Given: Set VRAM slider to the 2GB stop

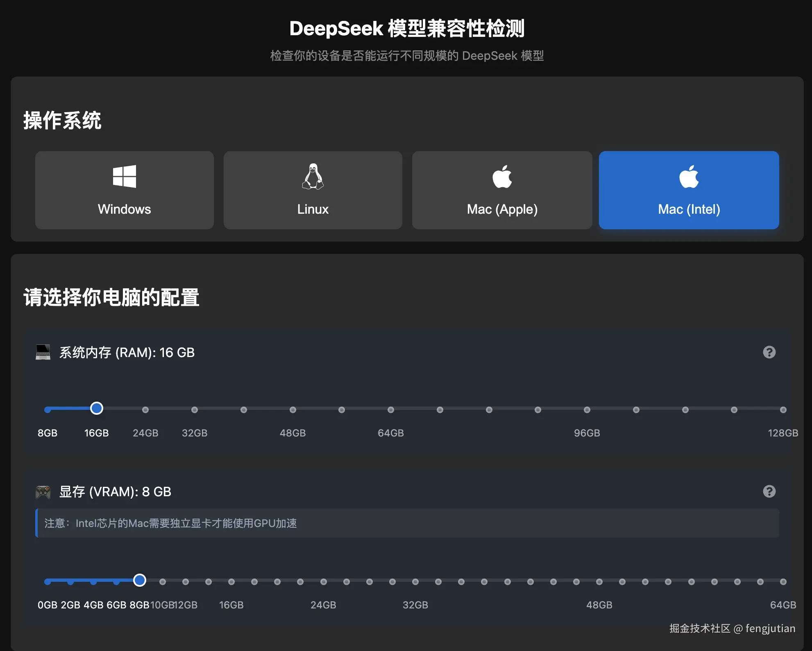Looking at the screenshot, I should click(70, 582).
